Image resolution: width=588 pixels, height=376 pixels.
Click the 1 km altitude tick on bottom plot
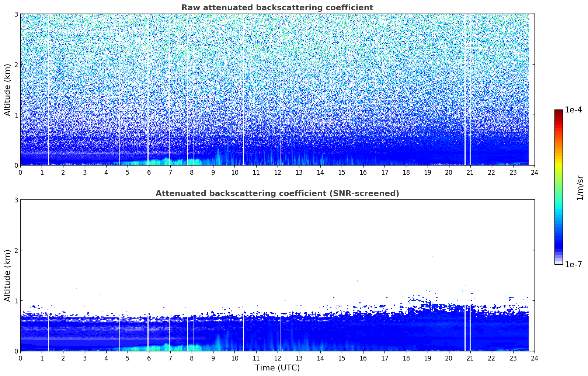[16, 301]
